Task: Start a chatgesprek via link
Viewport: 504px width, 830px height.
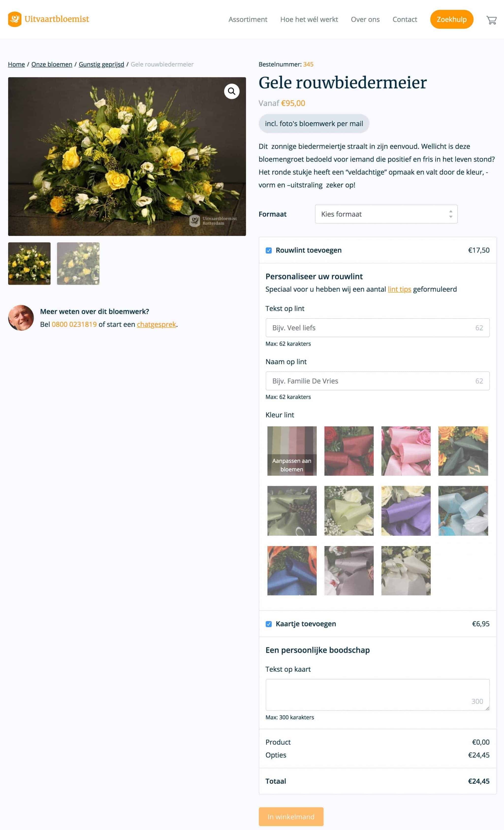Action: 156,324
